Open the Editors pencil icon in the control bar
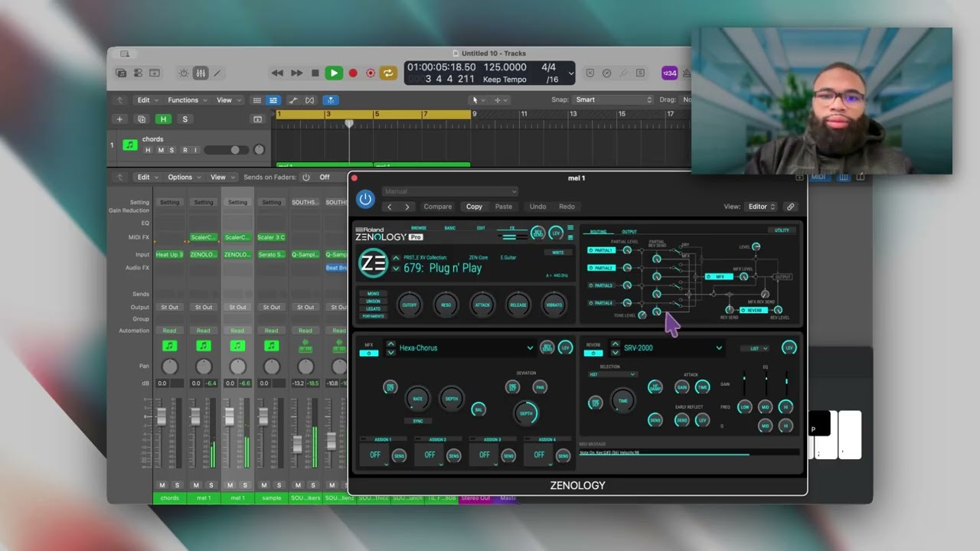Screen dimensions: 980x551 click(x=217, y=73)
